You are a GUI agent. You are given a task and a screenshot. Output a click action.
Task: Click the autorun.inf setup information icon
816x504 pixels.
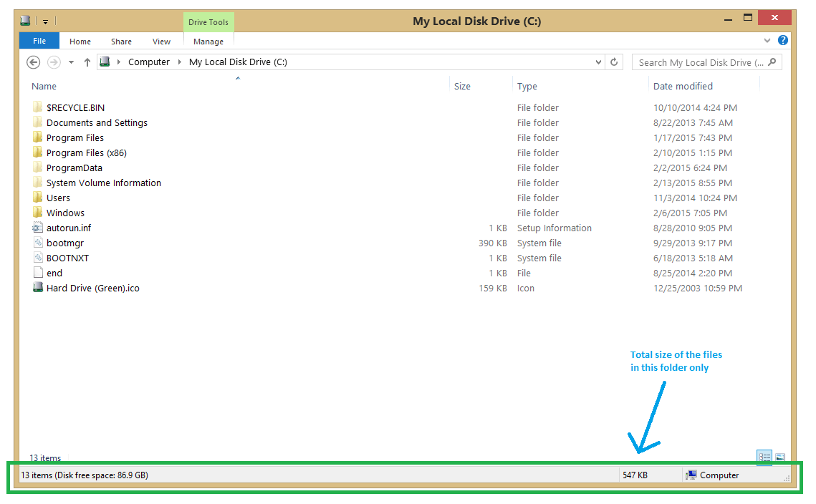point(38,228)
